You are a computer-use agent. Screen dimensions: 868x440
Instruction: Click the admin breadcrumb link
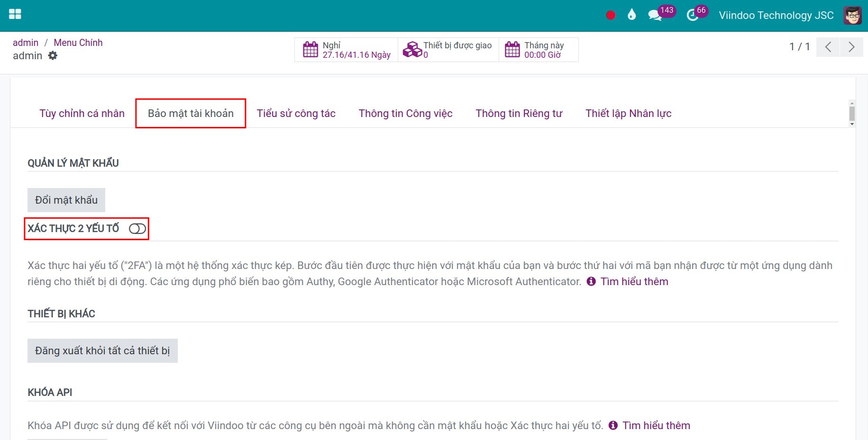[x=26, y=43]
